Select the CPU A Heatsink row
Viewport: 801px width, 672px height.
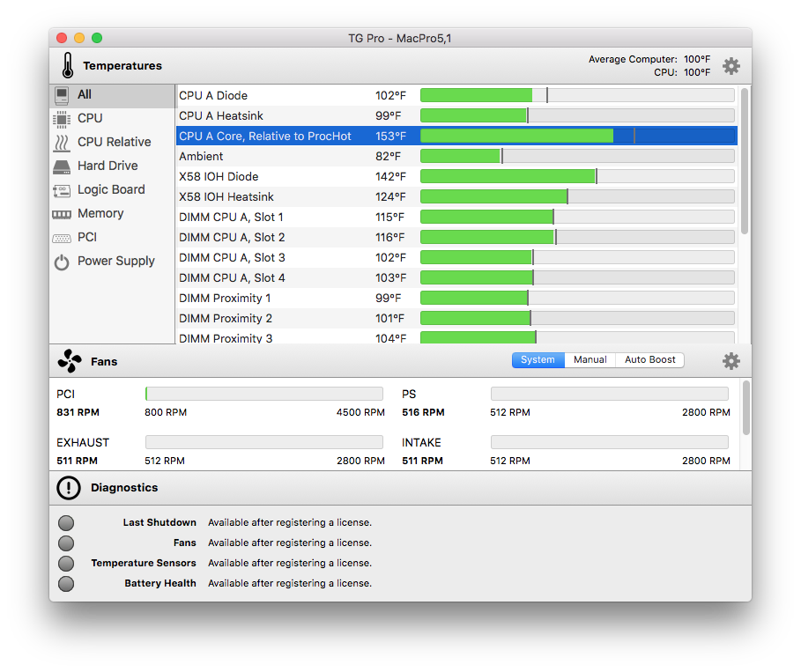(x=457, y=116)
